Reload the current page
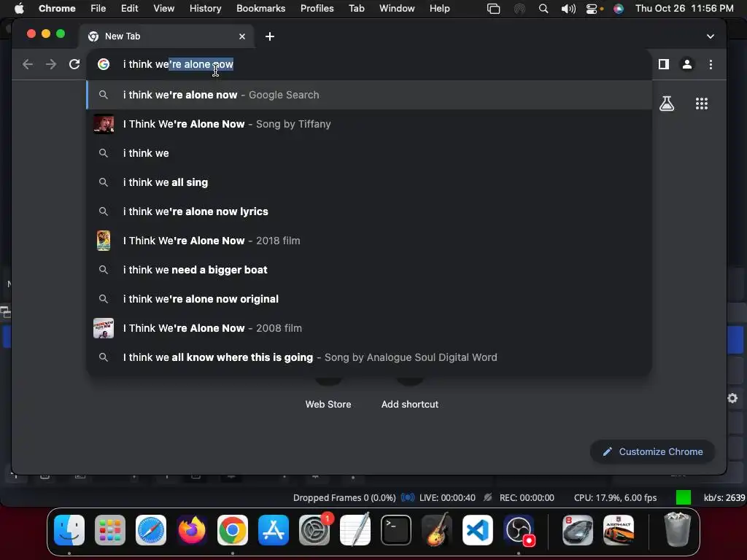Screen dimensions: 747x560 [x=74, y=64]
